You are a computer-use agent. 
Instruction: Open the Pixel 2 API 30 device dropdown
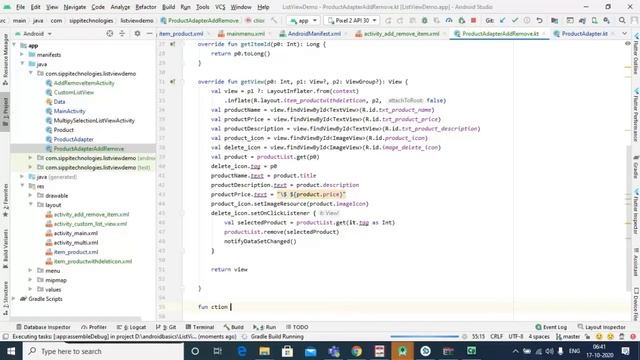point(352,20)
